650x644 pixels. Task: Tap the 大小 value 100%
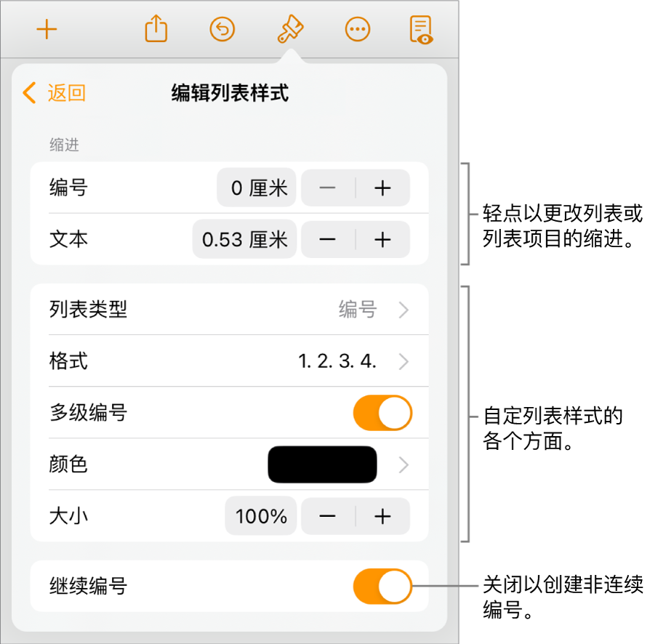pyautogui.click(x=261, y=516)
